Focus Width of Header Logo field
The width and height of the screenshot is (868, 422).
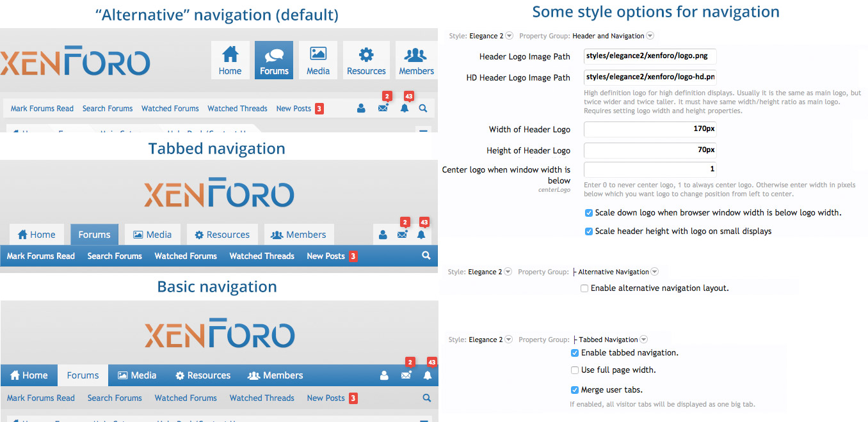point(650,129)
